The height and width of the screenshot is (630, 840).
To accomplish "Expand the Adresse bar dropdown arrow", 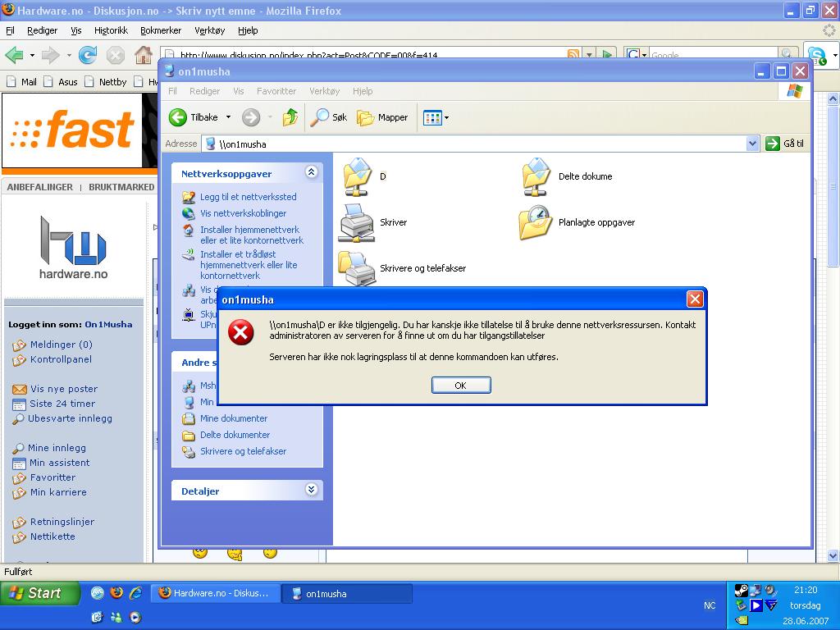I will [752, 144].
